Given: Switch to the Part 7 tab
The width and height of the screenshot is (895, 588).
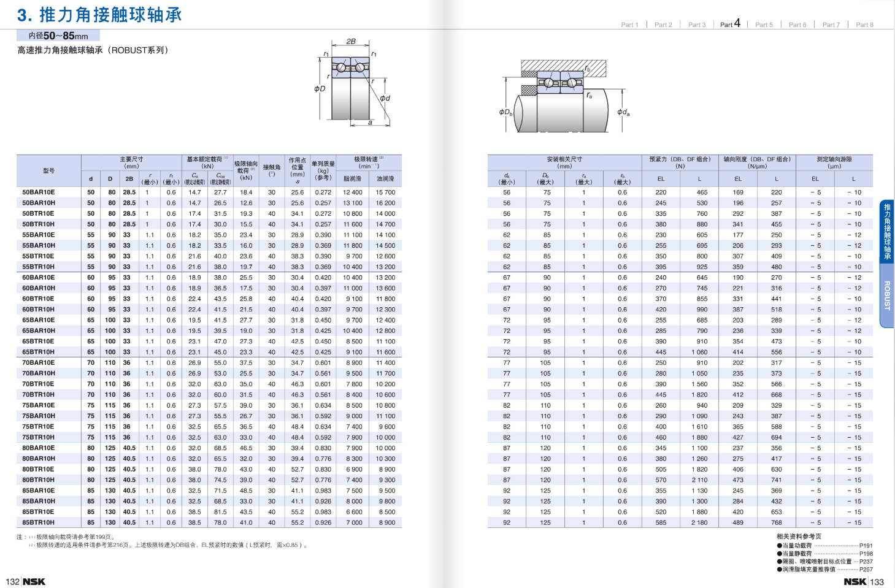Looking at the screenshot, I should (x=831, y=25).
